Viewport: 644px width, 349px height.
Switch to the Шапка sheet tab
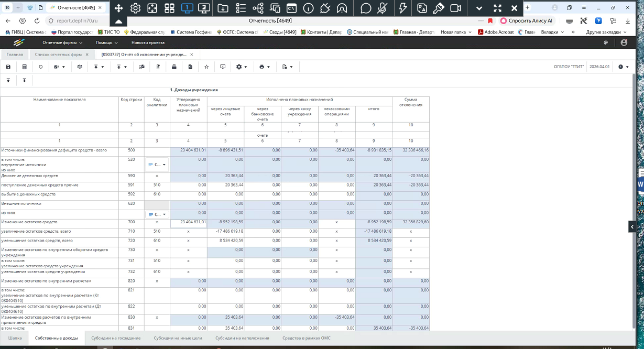15,338
